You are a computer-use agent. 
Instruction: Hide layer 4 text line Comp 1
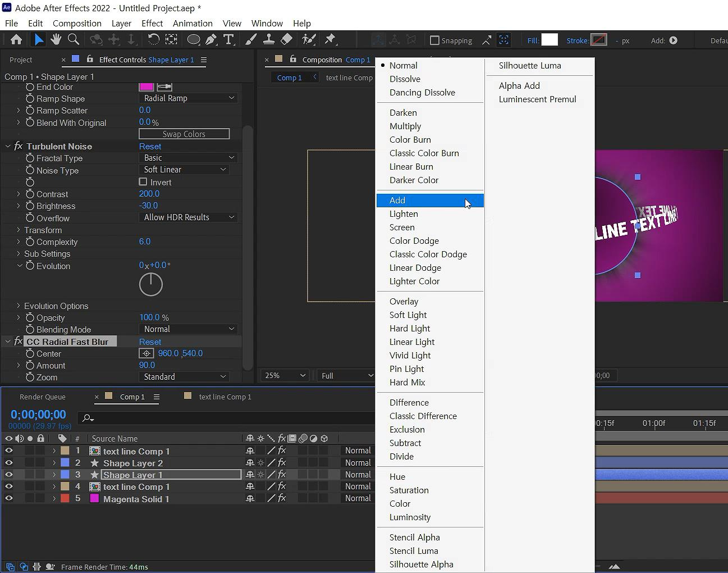pos(8,486)
